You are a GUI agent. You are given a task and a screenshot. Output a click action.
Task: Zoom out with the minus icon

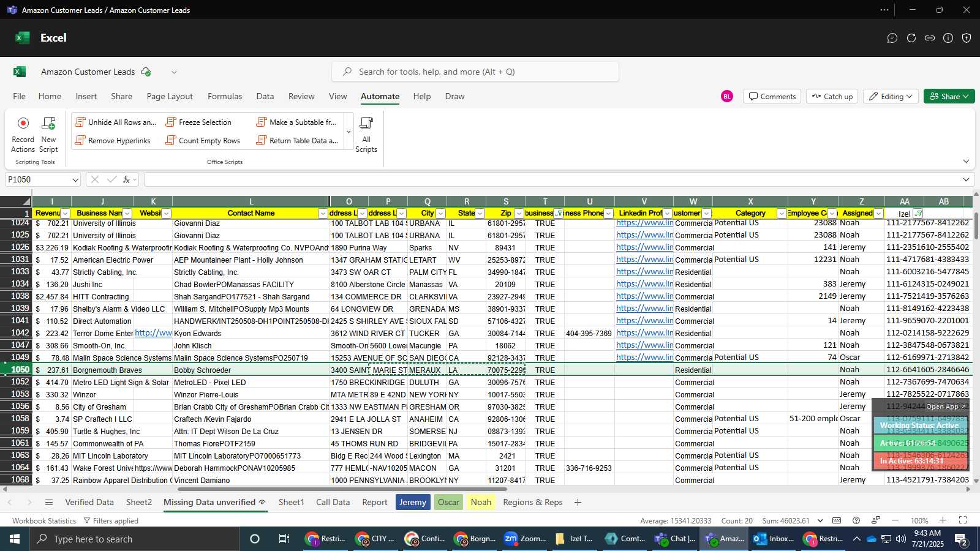pyautogui.click(x=895, y=520)
